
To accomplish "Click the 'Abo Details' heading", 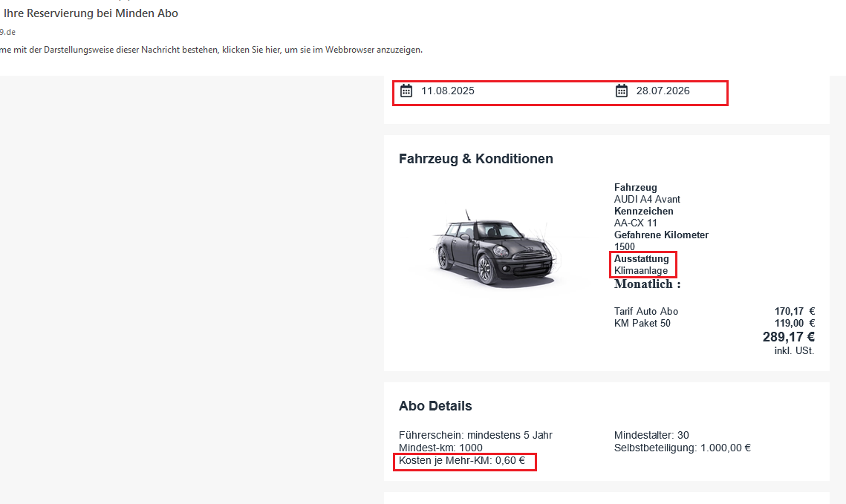I will [435, 406].
